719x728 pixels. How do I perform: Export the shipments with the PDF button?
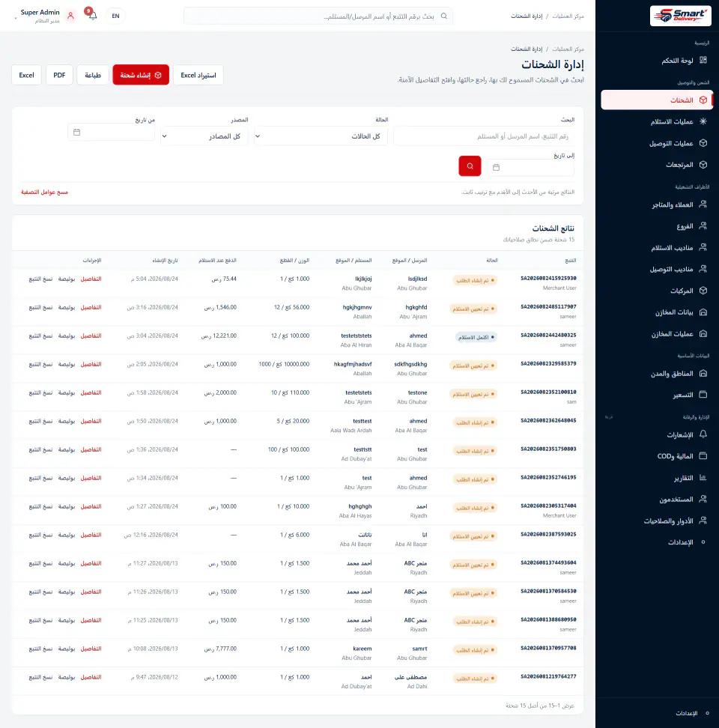click(x=59, y=75)
